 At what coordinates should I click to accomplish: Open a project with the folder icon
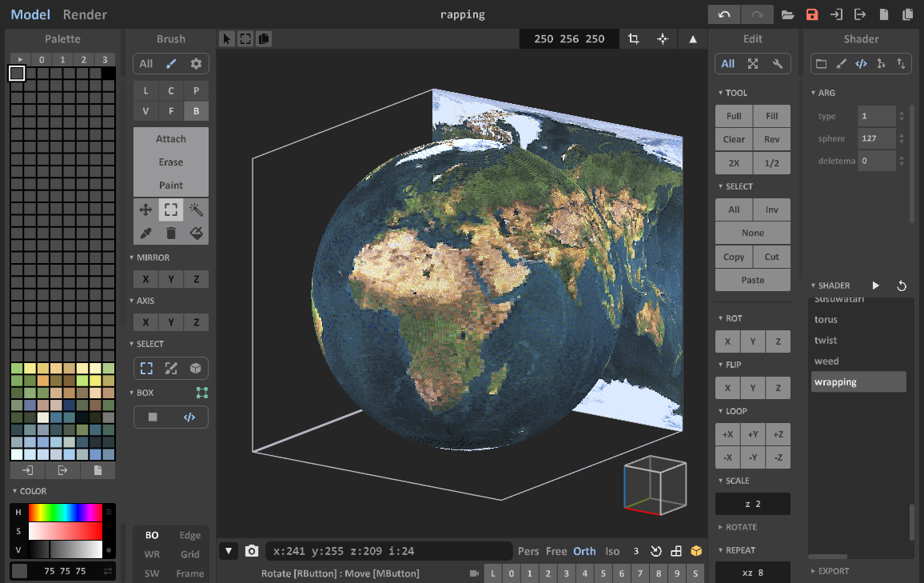[x=788, y=14]
